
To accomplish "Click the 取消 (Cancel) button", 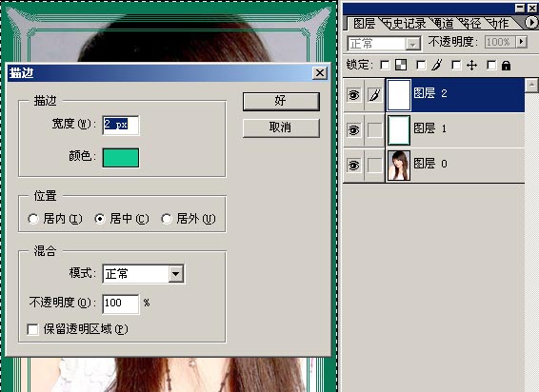I will point(281,127).
